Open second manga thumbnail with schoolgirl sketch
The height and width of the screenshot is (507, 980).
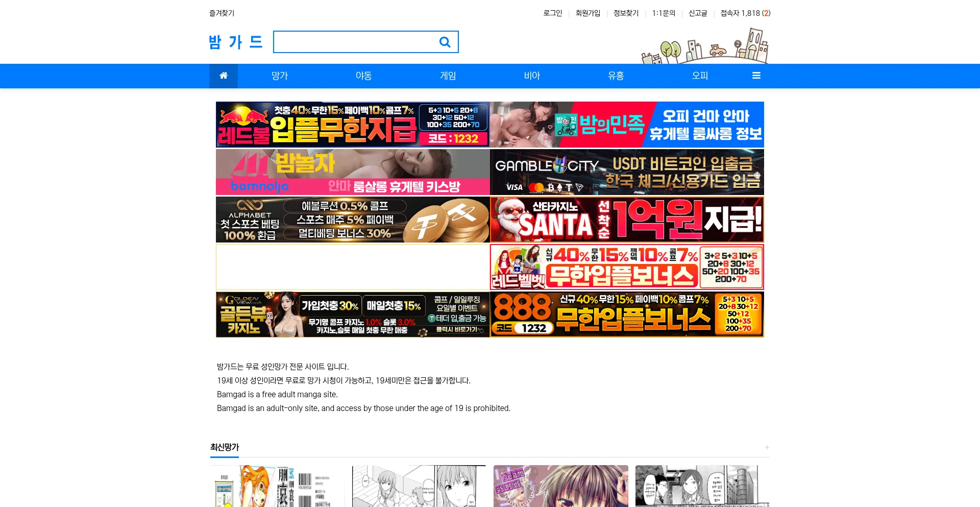click(x=419, y=486)
